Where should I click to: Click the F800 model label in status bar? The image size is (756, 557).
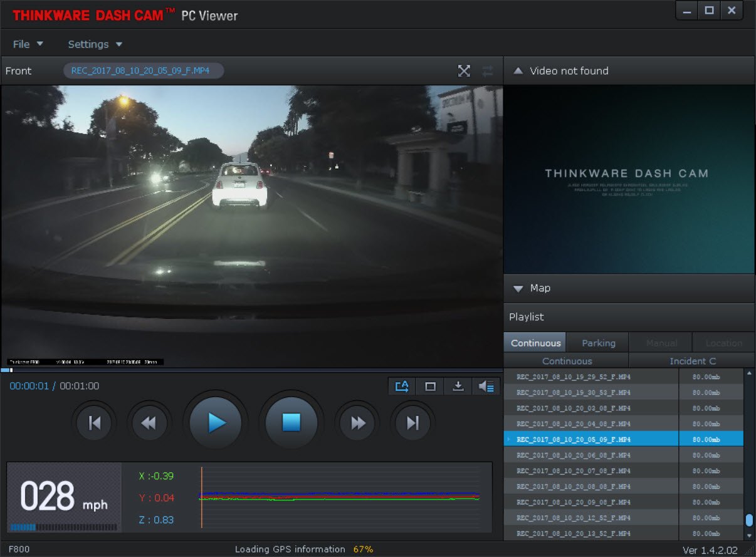point(18,549)
